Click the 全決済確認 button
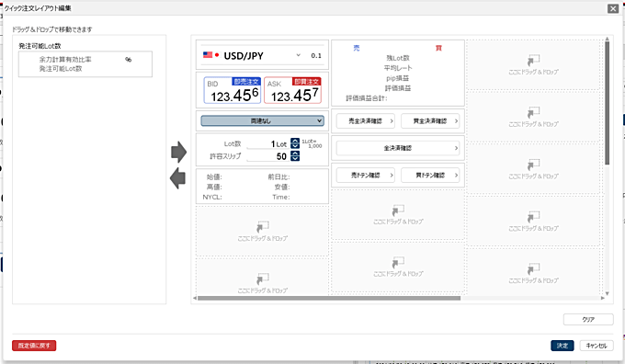The width and height of the screenshot is (625, 364). coord(398,148)
